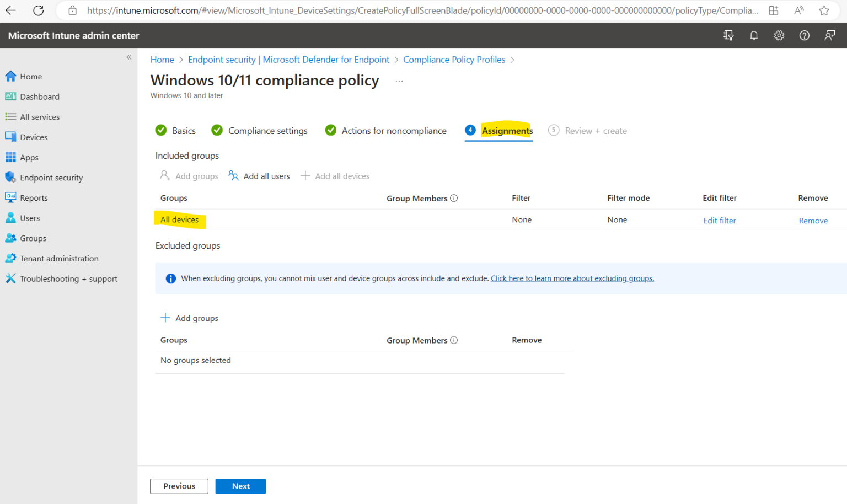The height and width of the screenshot is (504, 847).
Task: Select Tenant administration
Action: 57,258
